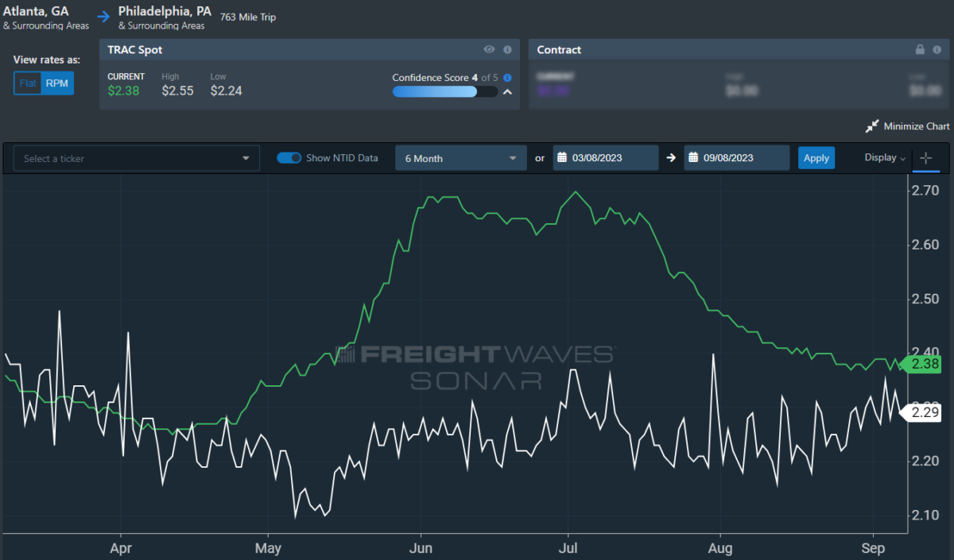Click the Minimize Chart arrows icon
The image size is (954, 560).
(872, 126)
